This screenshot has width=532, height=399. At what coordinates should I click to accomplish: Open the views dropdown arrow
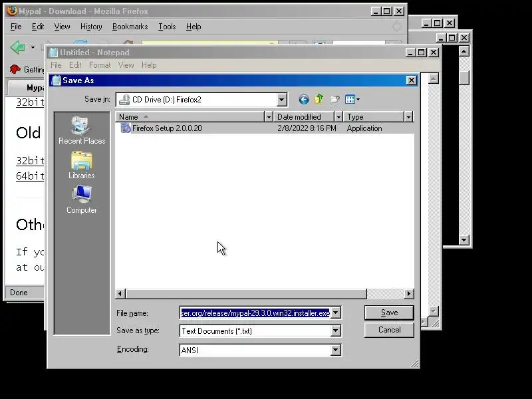[358, 99]
